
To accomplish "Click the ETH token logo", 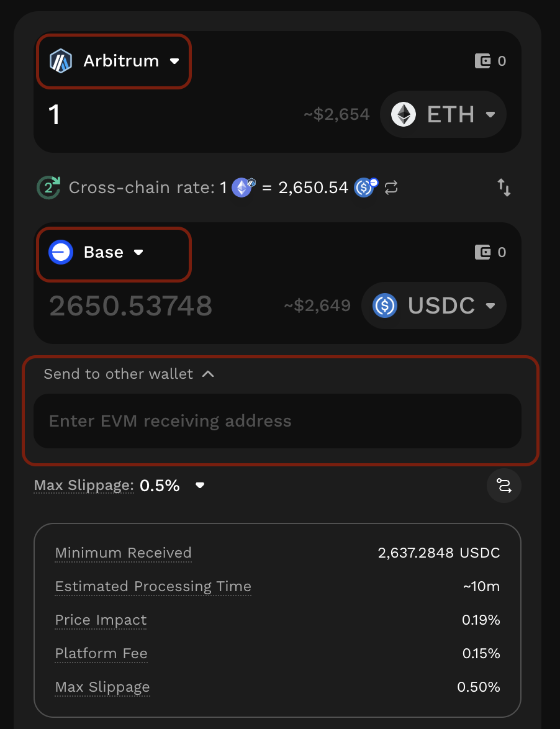I will 404,114.
